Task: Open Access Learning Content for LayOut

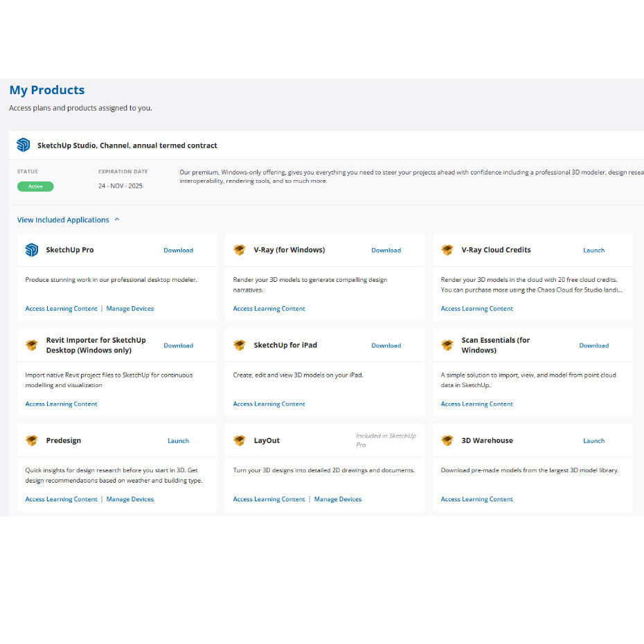Action: pos(269,499)
